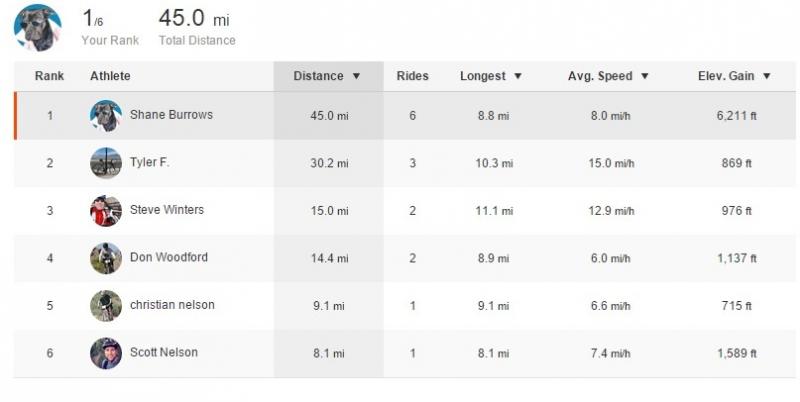Sort by Distance using arrow
The image size is (800, 402).
click(356, 77)
